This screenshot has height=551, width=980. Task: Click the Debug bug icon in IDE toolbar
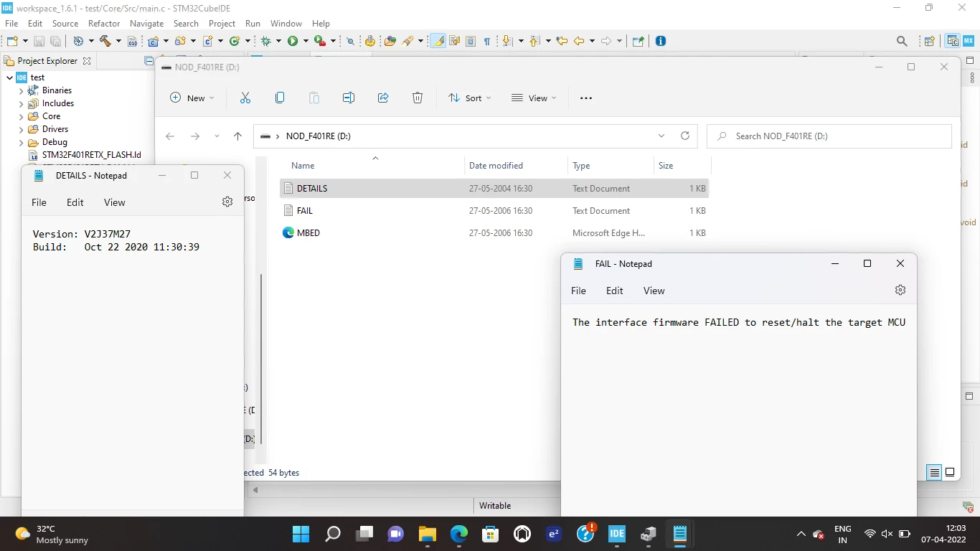tap(266, 41)
